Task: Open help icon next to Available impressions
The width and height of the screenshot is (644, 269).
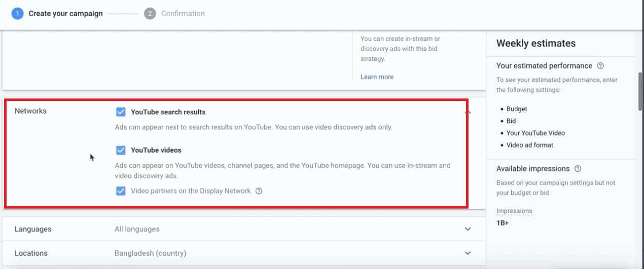Action: coord(578,169)
